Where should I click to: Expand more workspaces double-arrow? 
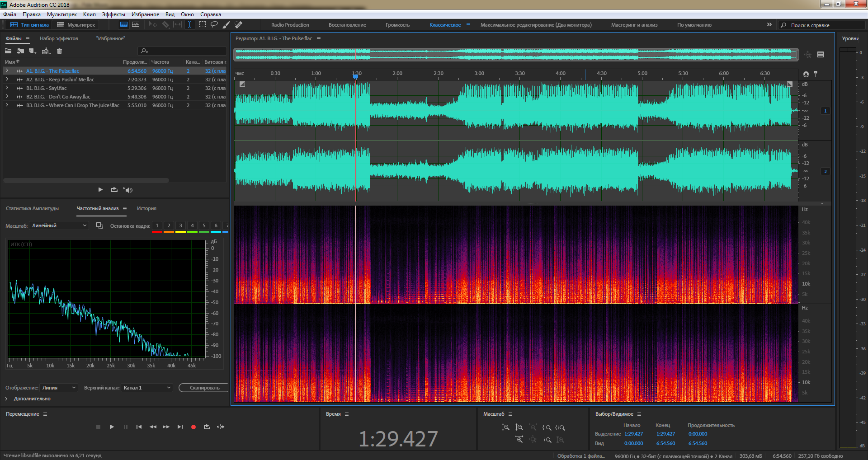[769, 24]
